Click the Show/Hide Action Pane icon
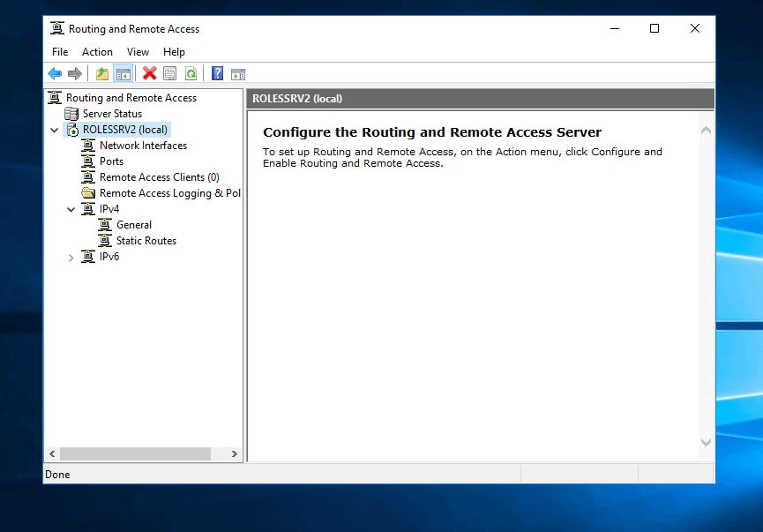Viewport: 763px width, 532px height. click(238, 73)
